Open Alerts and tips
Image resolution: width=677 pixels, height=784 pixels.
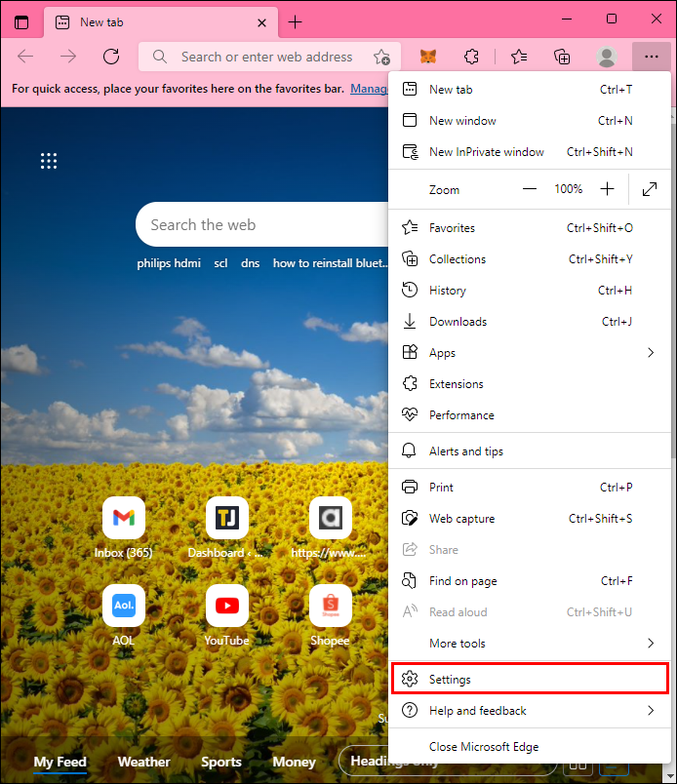tap(530, 451)
